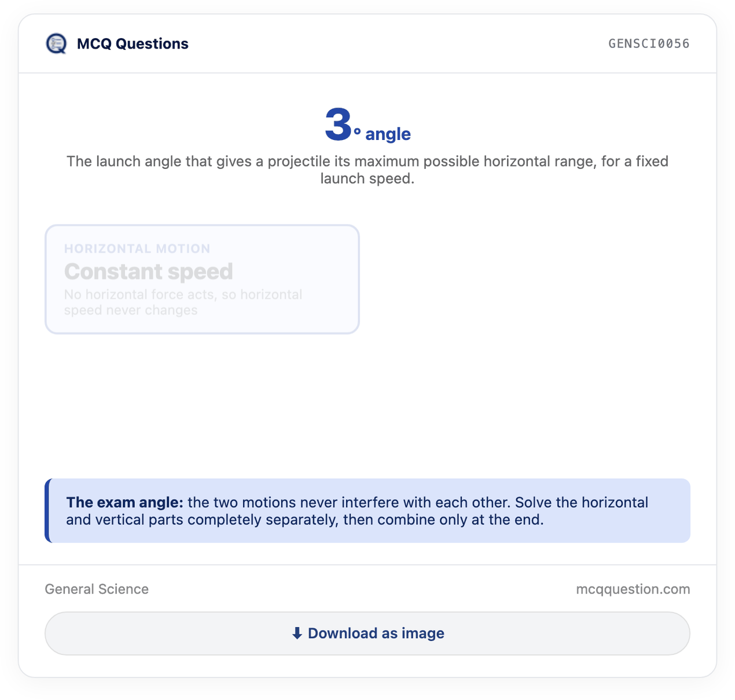735x700 pixels.
Task: Click the Download as image button
Action: point(367,633)
